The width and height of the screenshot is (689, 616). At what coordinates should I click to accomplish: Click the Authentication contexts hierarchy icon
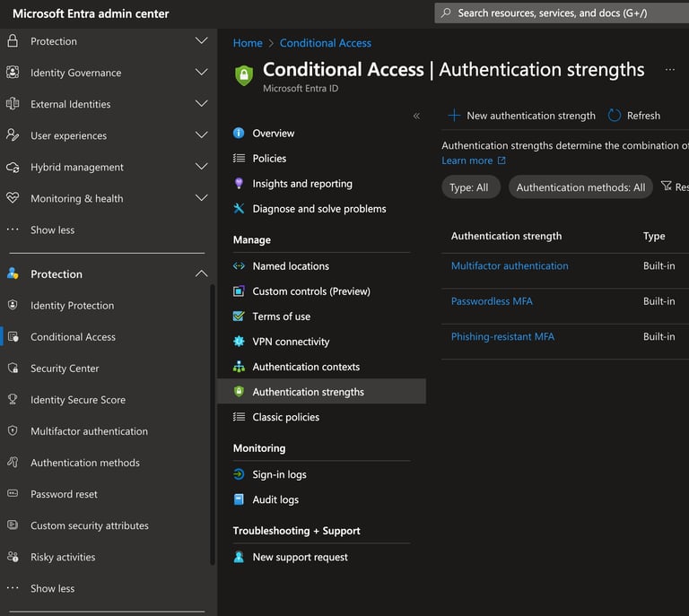tap(239, 367)
